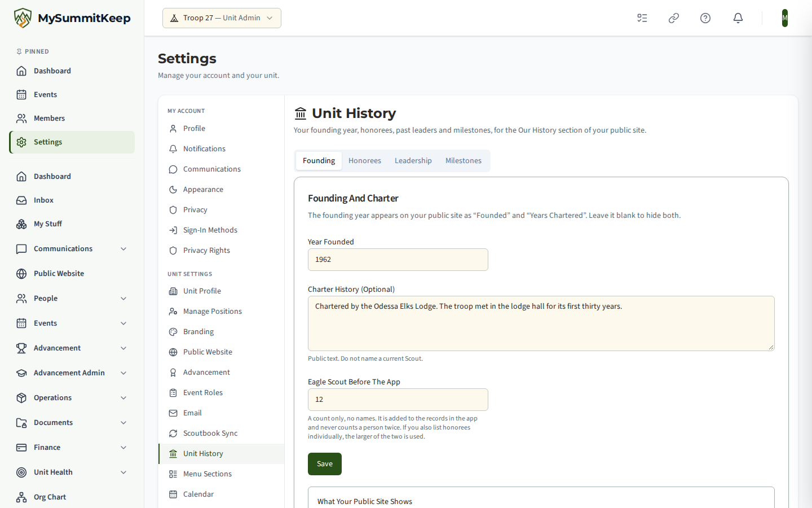Click the link icon in header

point(674,18)
